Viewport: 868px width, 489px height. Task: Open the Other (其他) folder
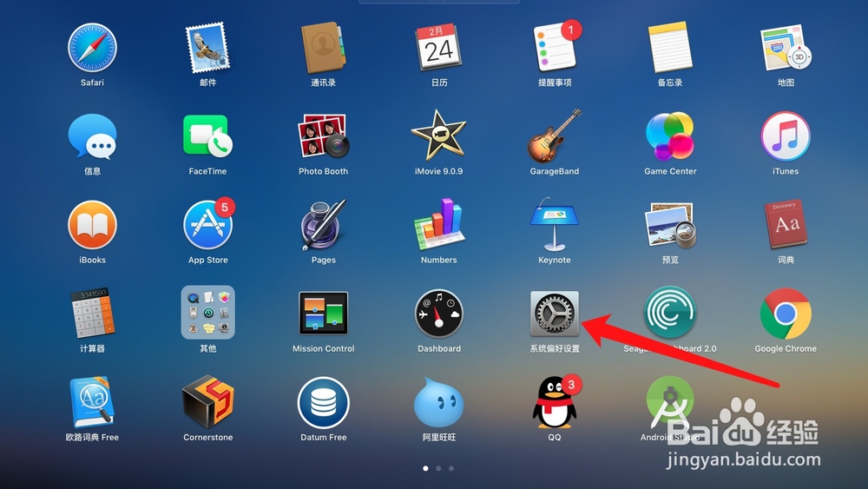pos(207,313)
